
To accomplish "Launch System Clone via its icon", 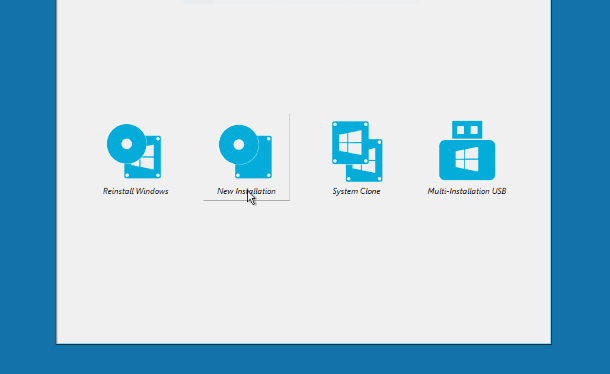I will pyautogui.click(x=357, y=151).
